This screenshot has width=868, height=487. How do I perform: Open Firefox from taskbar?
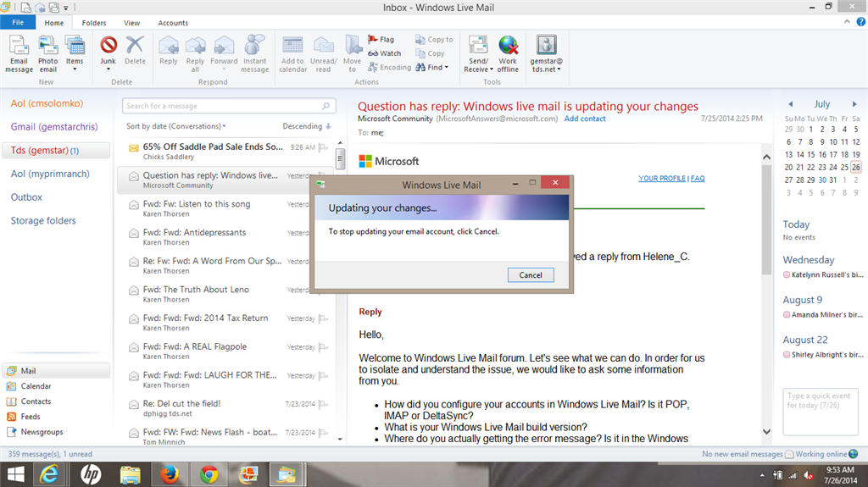pyautogui.click(x=170, y=474)
